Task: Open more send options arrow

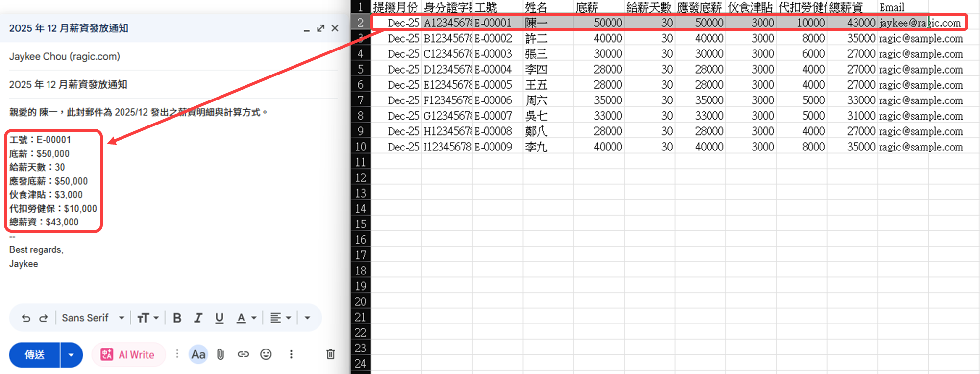Action: [x=72, y=355]
